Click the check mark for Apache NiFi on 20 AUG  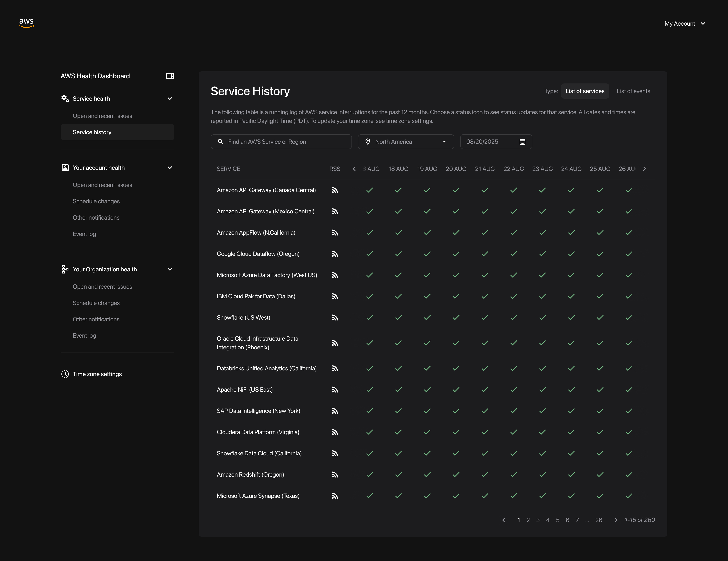[456, 389]
